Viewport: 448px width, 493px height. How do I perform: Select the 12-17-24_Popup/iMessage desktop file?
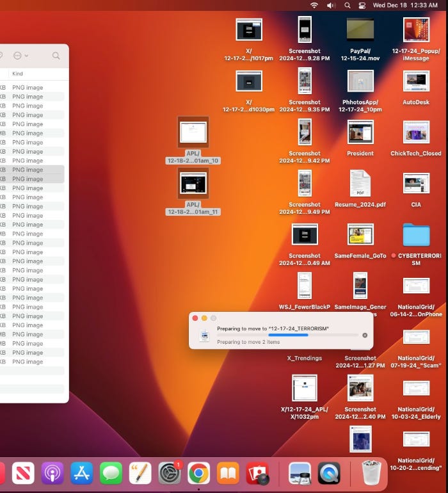click(416, 29)
